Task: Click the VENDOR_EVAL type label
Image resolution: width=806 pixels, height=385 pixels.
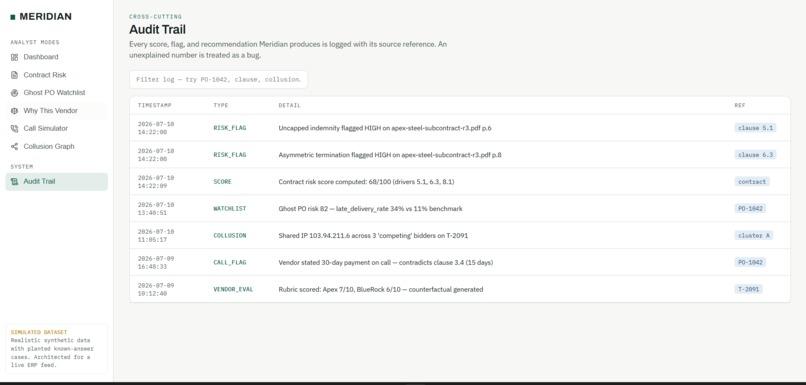Action: (233, 289)
